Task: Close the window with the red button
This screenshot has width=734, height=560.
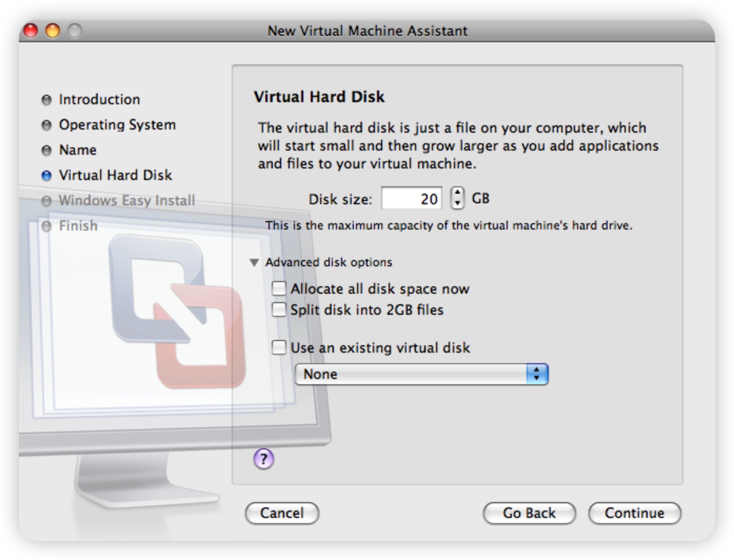Action: point(31,31)
